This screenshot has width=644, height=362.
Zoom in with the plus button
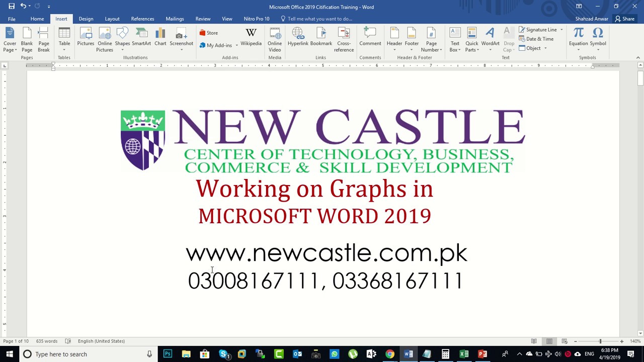(x=622, y=341)
